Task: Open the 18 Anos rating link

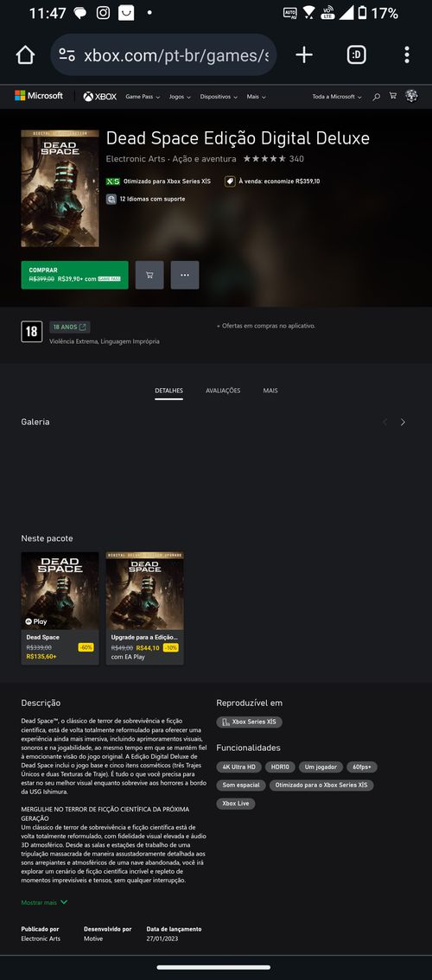Action: (70, 327)
